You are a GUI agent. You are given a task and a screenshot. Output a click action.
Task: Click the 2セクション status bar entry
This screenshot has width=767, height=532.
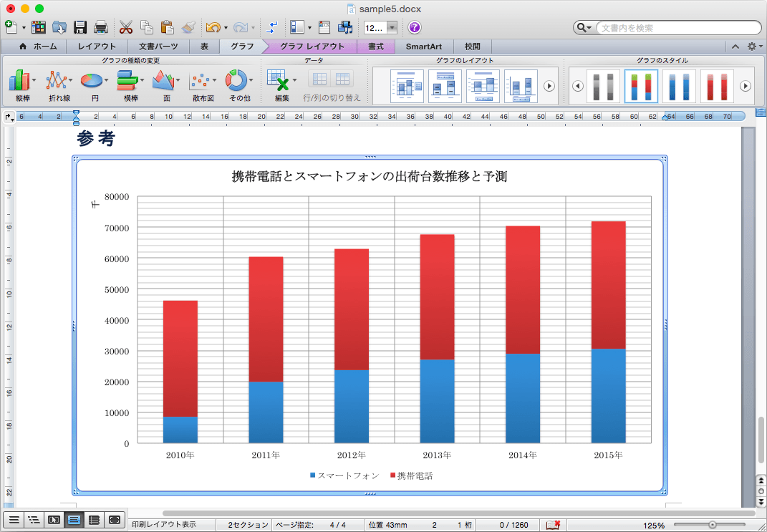248,525
